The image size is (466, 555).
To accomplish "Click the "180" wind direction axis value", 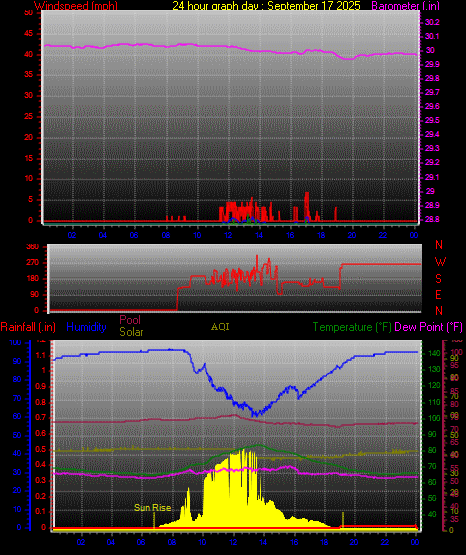I will click(33, 279).
